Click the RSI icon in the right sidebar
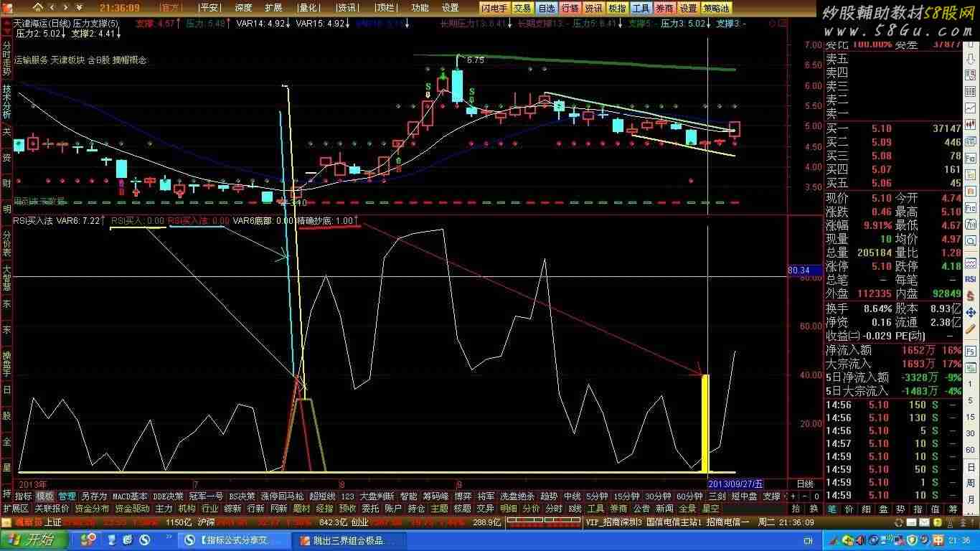980x551 pixels. [971, 279]
